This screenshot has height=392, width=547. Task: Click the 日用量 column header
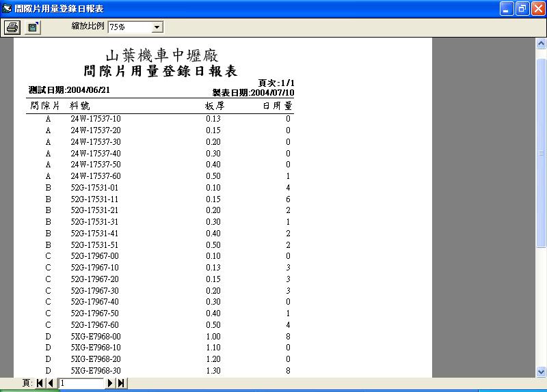click(x=278, y=106)
